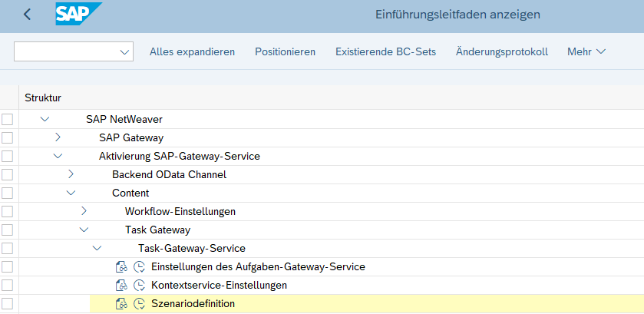Execute Einstellungen des Aufgaben-Gateway-Service activity icon

(139, 267)
